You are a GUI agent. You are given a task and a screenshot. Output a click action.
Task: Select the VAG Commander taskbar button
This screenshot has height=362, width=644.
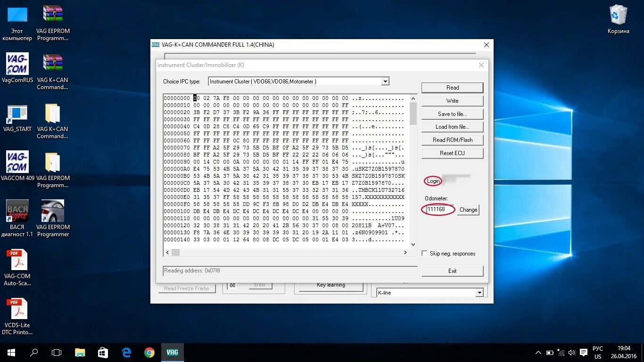click(x=173, y=352)
